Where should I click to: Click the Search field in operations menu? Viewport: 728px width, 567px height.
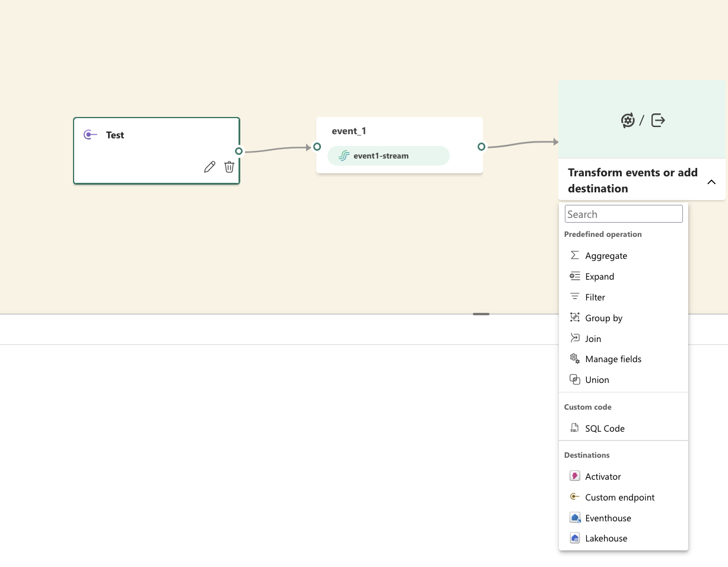click(x=624, y=214)
